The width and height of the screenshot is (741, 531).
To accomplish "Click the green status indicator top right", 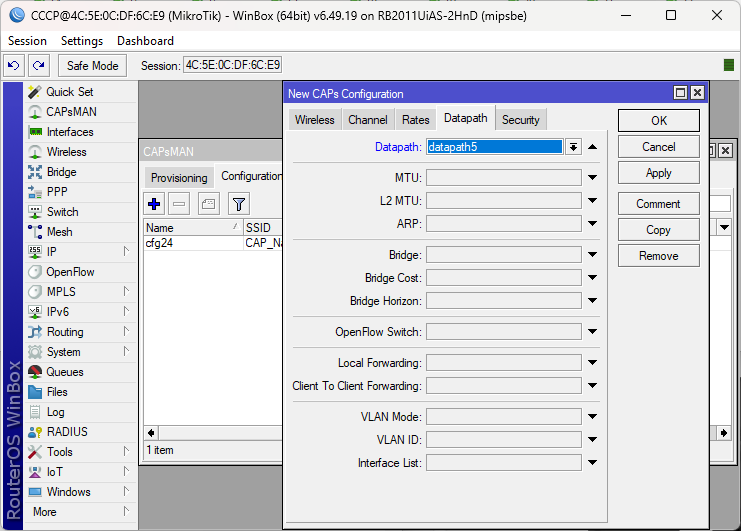I will click(729, 65).
